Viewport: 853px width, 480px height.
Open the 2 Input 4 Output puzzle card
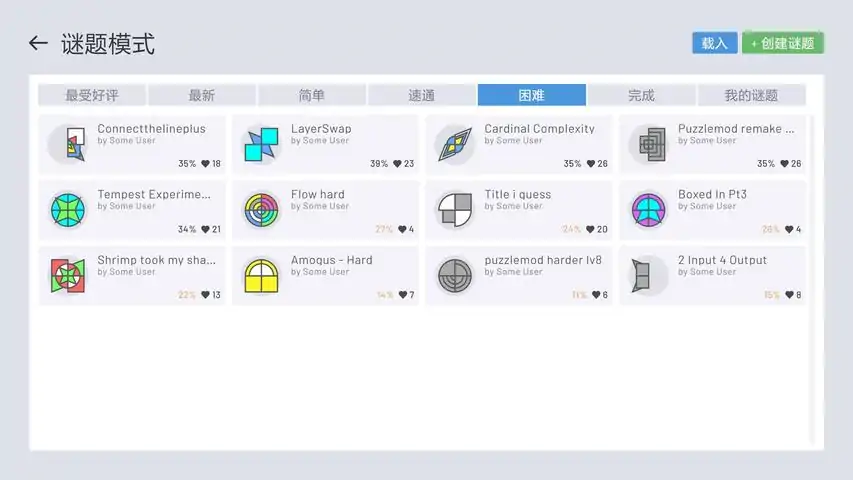(x=712, y=276)
